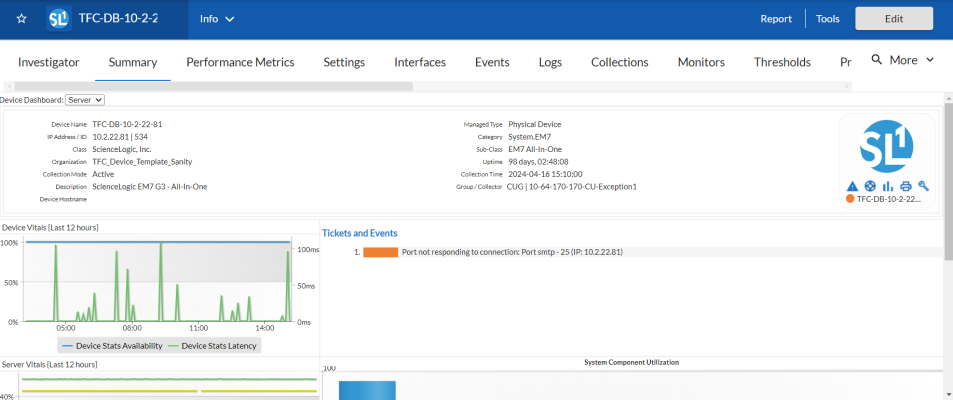
Task: Open the Interfaces tab
Action: click(420, 62)
